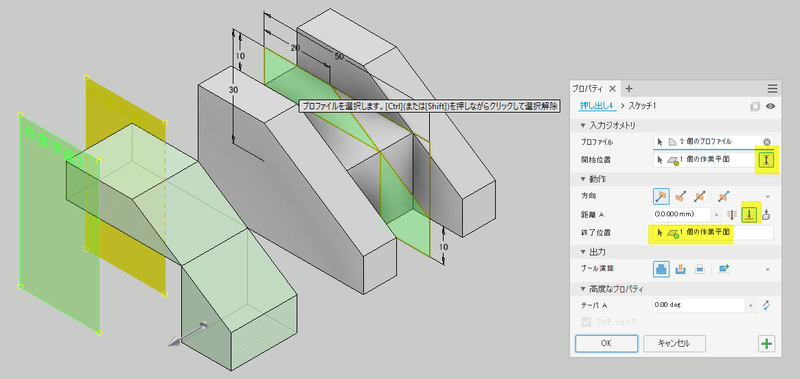
Task: Toggle sketch visibility with the eye icon
Action: pos(770,106)
